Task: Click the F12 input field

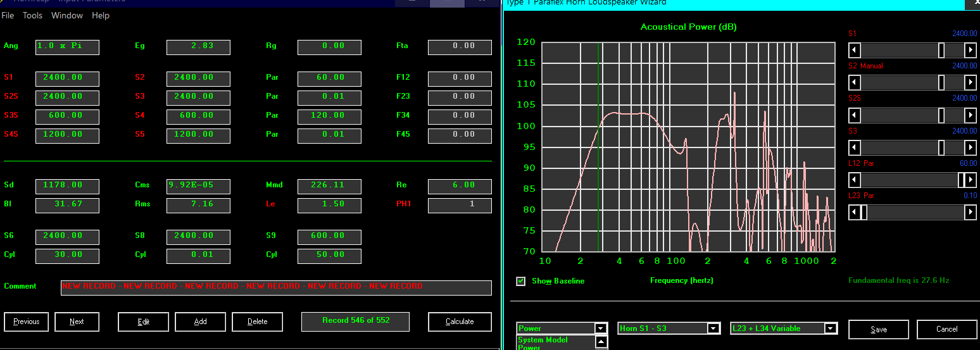Action: coord(460,78)
